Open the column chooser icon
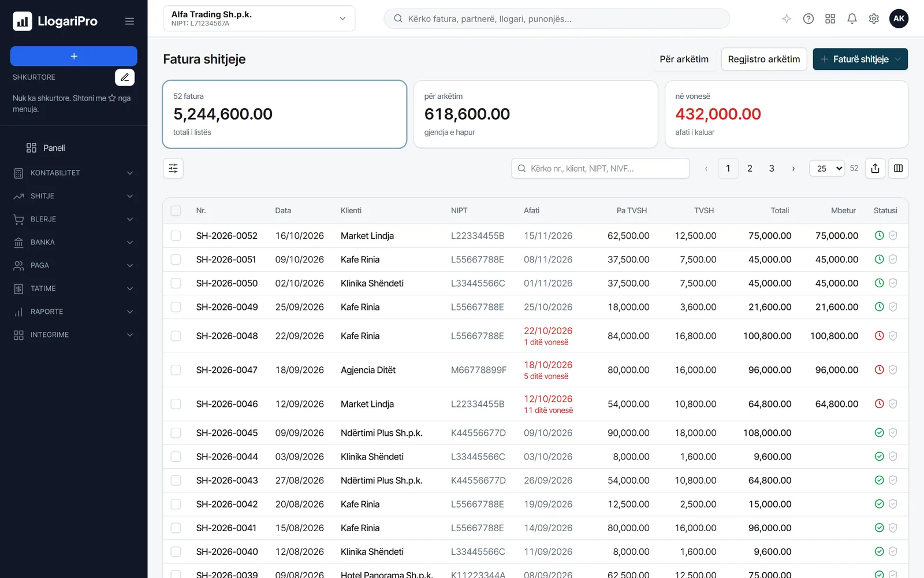The height and width of the screenshot is (578, 924). tap(898, 168)
